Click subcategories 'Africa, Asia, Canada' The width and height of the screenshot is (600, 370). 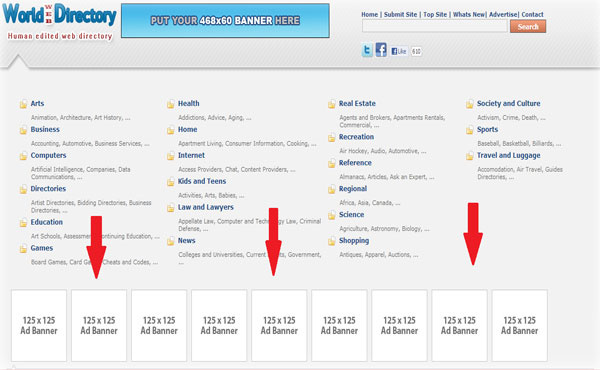(370, 203)
